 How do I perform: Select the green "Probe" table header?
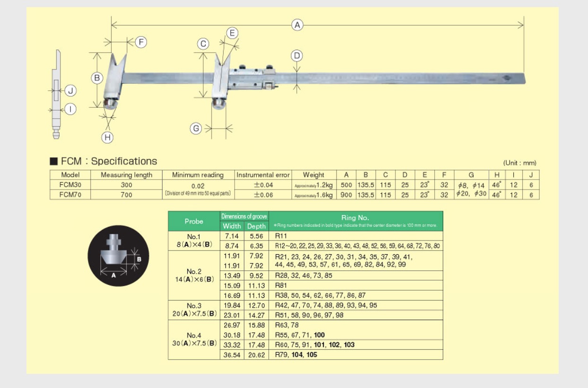pyautogui.click(x=194, y=221)
